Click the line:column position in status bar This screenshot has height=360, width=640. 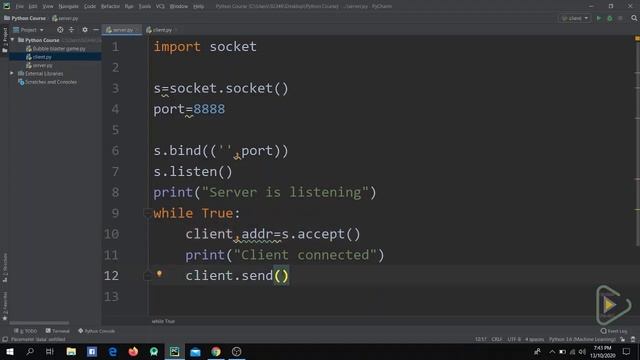click(x=480, y=340)
